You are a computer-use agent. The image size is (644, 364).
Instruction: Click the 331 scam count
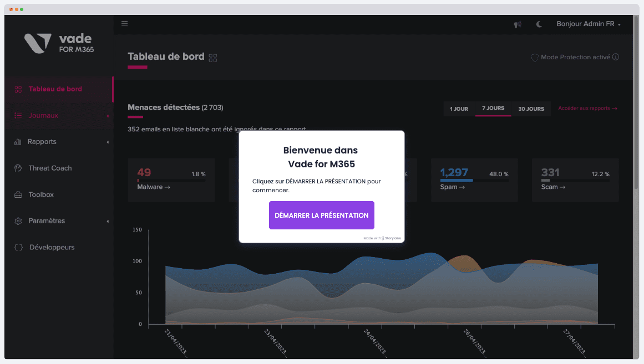[x=550, y=172]
